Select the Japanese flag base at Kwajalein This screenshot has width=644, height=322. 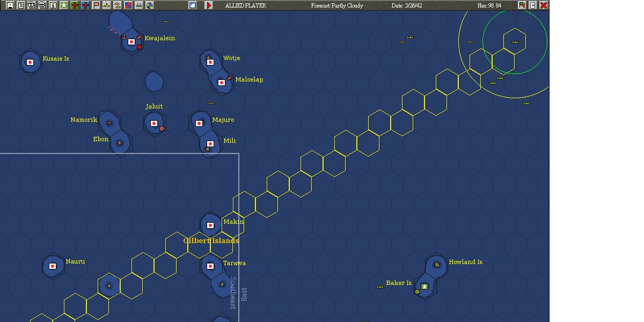131,41
